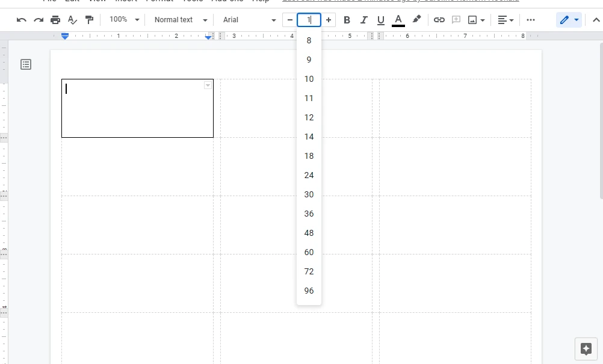Select font size 96
Image resolution: width=603 pixels, height=364 pixels.
(309, 291)
